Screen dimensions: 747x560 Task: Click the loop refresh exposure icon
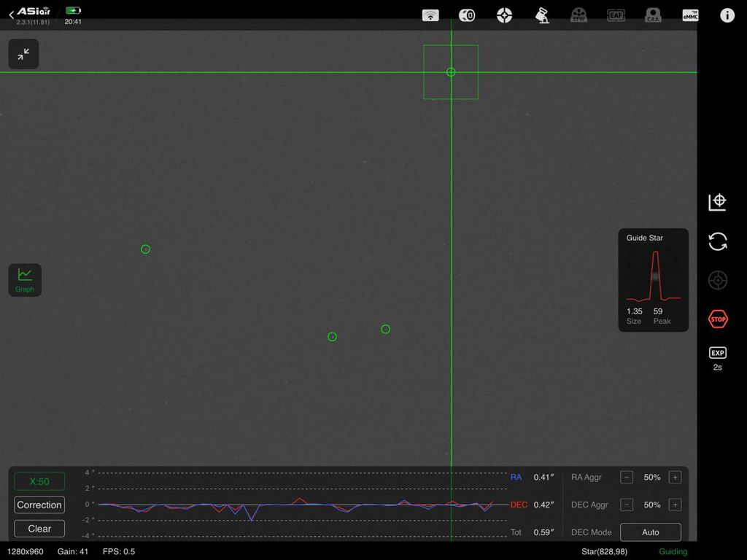click(718, 241)
